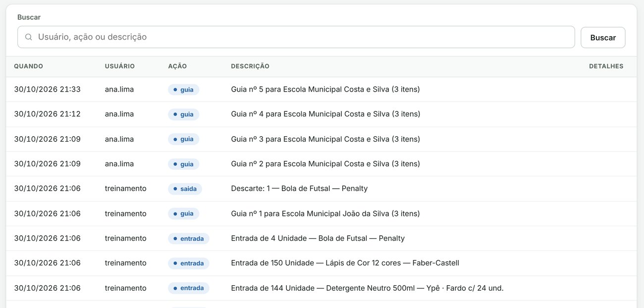This screenshot has width=644, height=308.
Task: Click user ana.lima in the Guia nº 5 row
Action: [119, 90]
